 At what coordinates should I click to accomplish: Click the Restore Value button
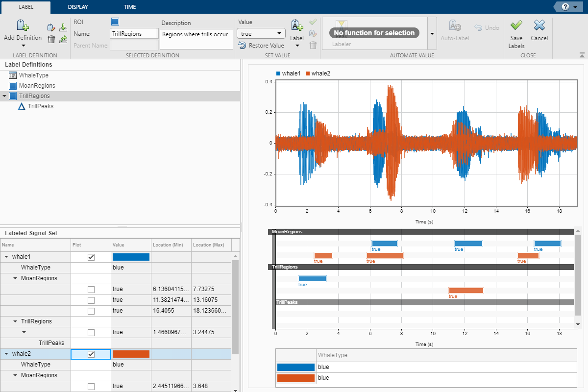261,46
